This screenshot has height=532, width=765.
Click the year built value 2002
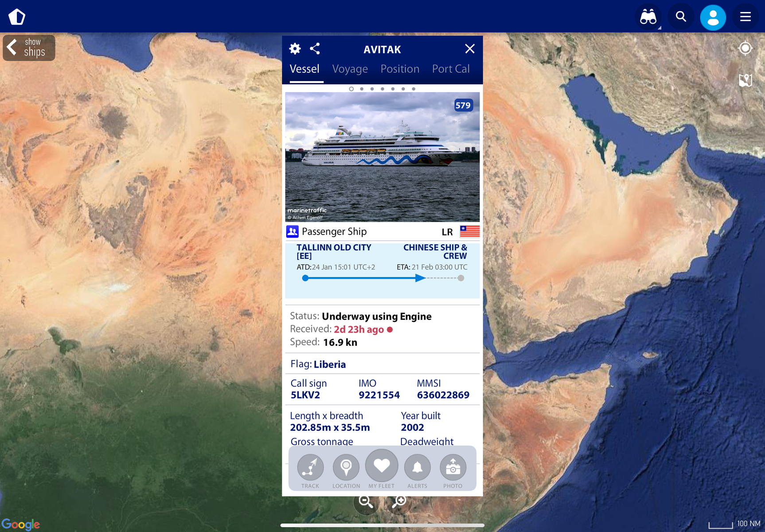click(x=413, y=427)
